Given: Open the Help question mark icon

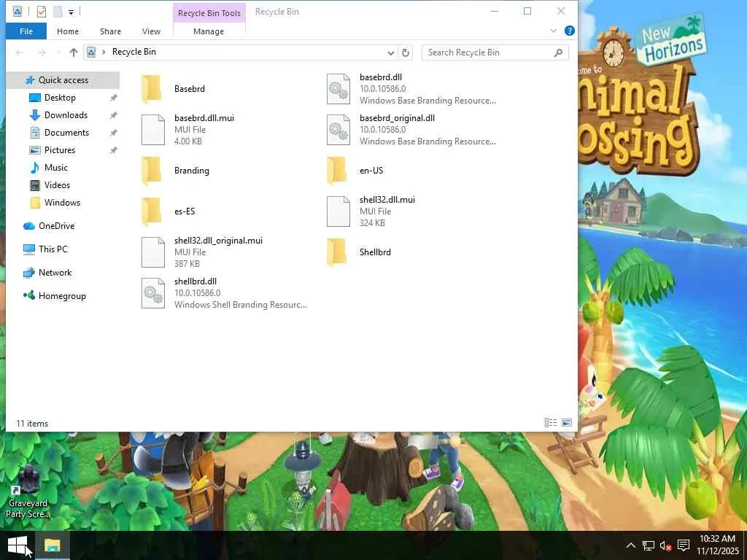Looking at the screenshot, I should tap(569, 31).
